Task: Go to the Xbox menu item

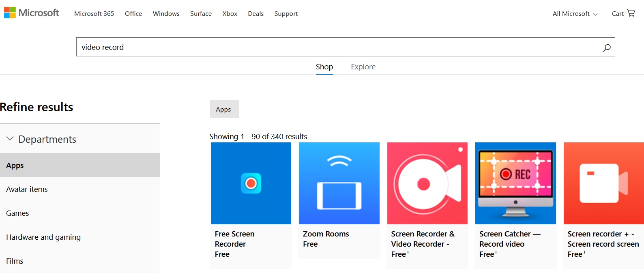Action: pos(230,14)
